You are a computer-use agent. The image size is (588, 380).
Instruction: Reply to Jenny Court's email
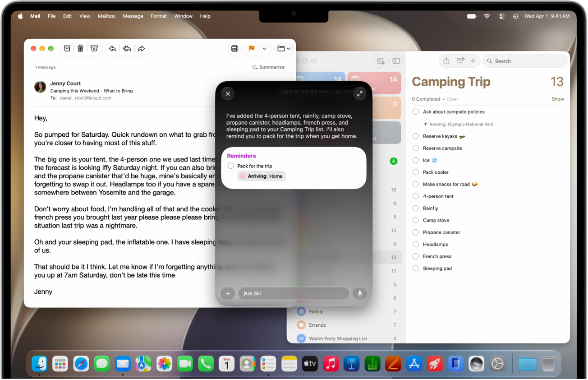[x=112, y=49]
